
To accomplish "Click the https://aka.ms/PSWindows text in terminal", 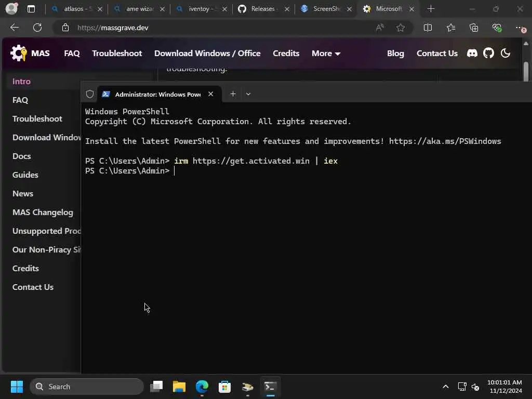I will (x=445, y=141).
